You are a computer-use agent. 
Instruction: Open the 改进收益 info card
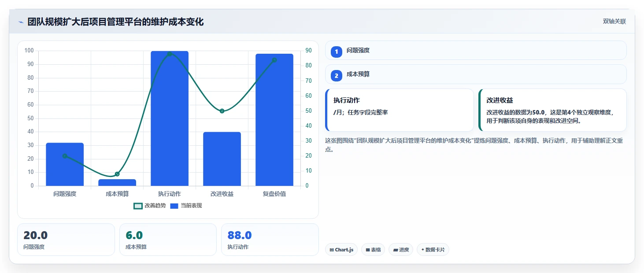click(552, 110)
